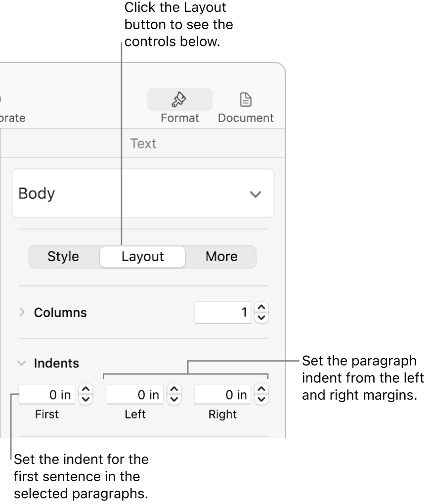Decrease the First indent with down arrow
The image size is (430, 504).
click(86, 400)
